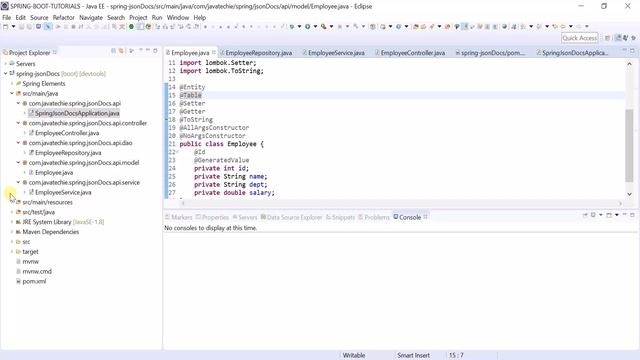This screenshot has height=360, width=640.
Task: Click the Save toolbar icon
Action: click(x=22, y=27)
